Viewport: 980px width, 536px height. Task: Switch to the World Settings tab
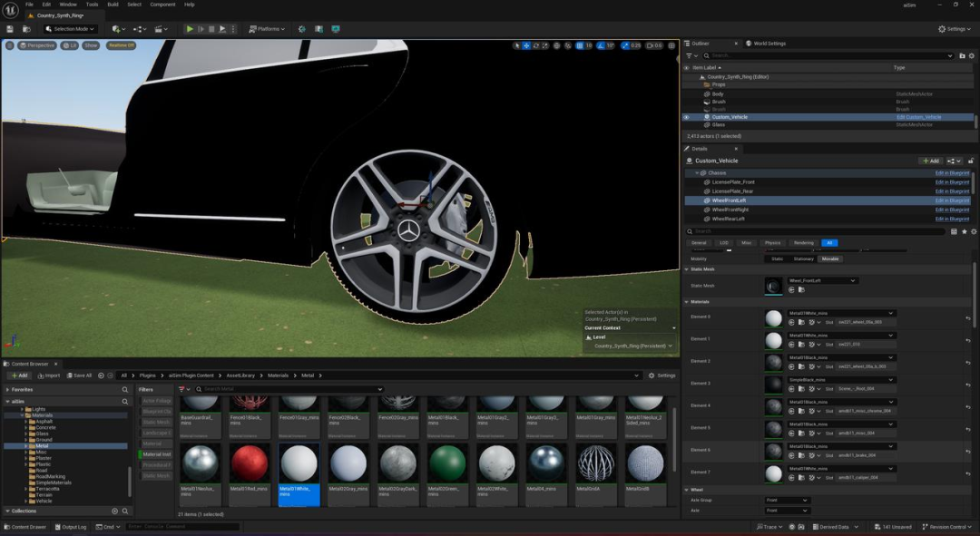(766, 44)
